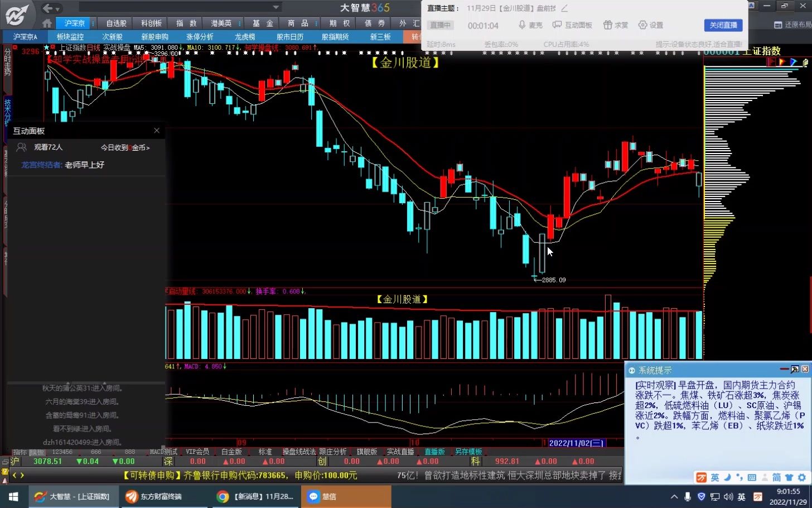Expand the 沪深京 tab options handle
The image size is (812, 508).
coord(93,23)
